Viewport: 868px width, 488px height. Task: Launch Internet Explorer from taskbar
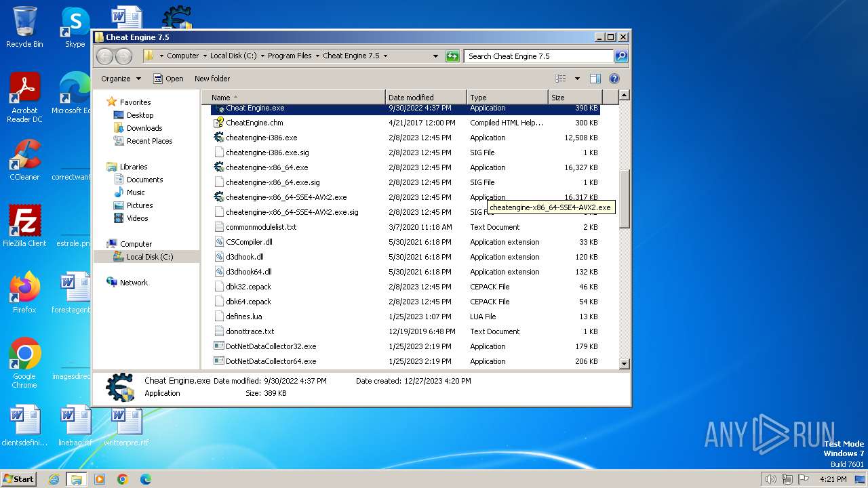(54, 479)
